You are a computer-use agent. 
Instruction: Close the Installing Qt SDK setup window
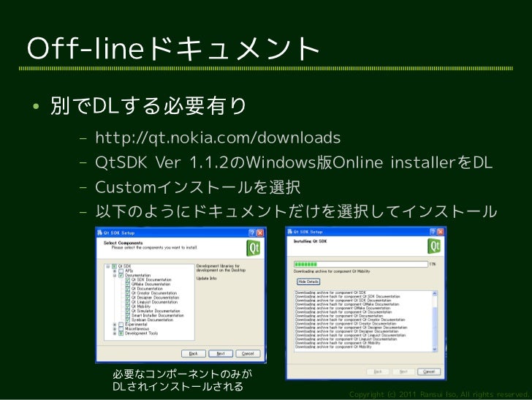(x=441, y=232)
